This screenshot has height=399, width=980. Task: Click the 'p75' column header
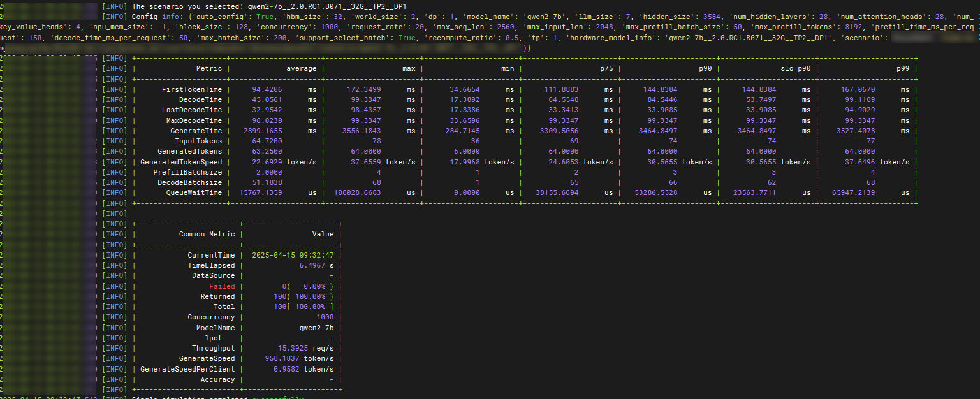coord(606,68)
